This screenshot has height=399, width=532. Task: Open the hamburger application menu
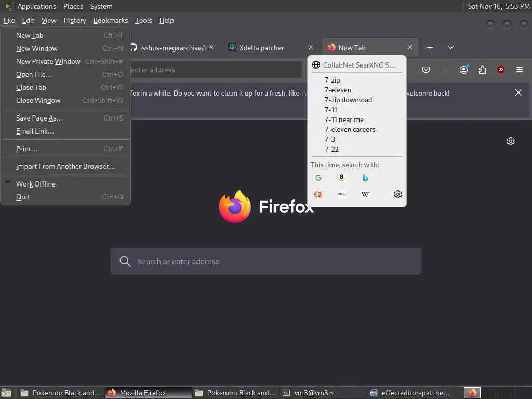point(520,70)
